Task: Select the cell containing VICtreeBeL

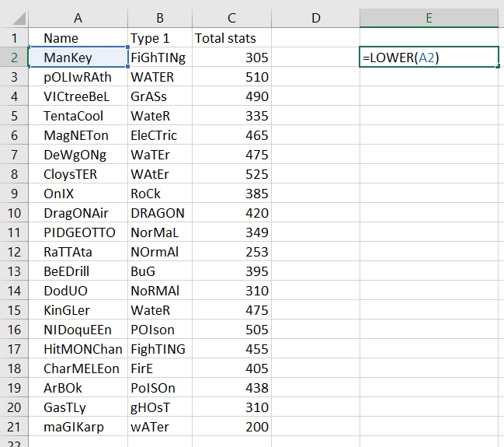Action: 78,96
